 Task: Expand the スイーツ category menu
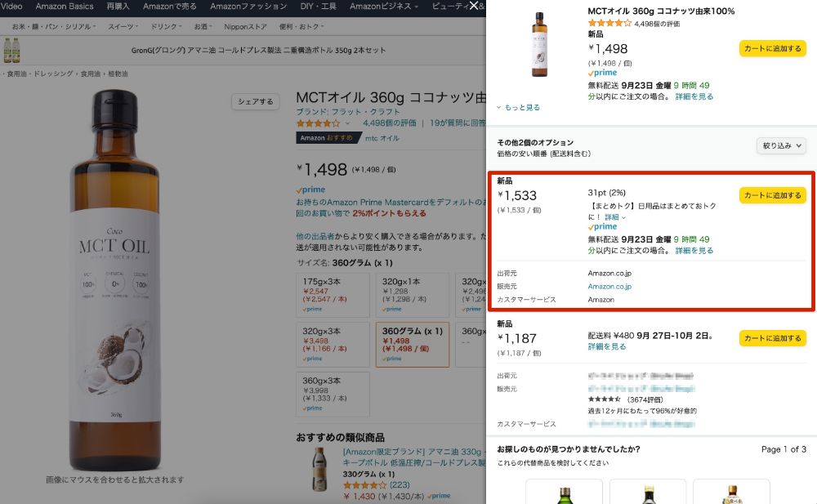tap(123, 26)
